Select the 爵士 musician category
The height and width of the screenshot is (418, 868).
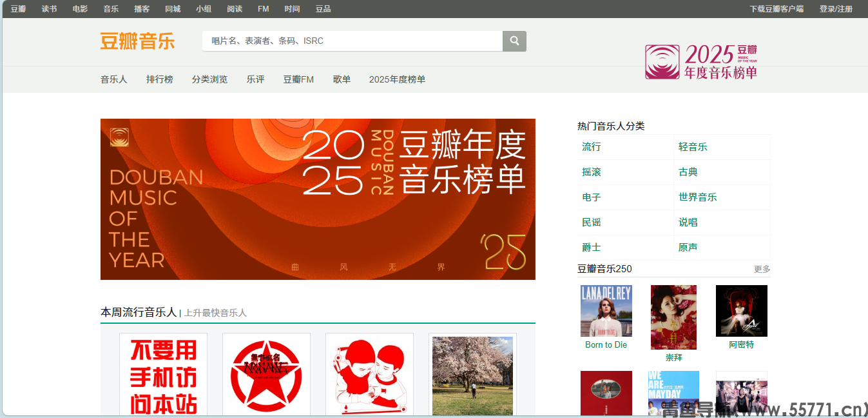(x=591, y=248)
